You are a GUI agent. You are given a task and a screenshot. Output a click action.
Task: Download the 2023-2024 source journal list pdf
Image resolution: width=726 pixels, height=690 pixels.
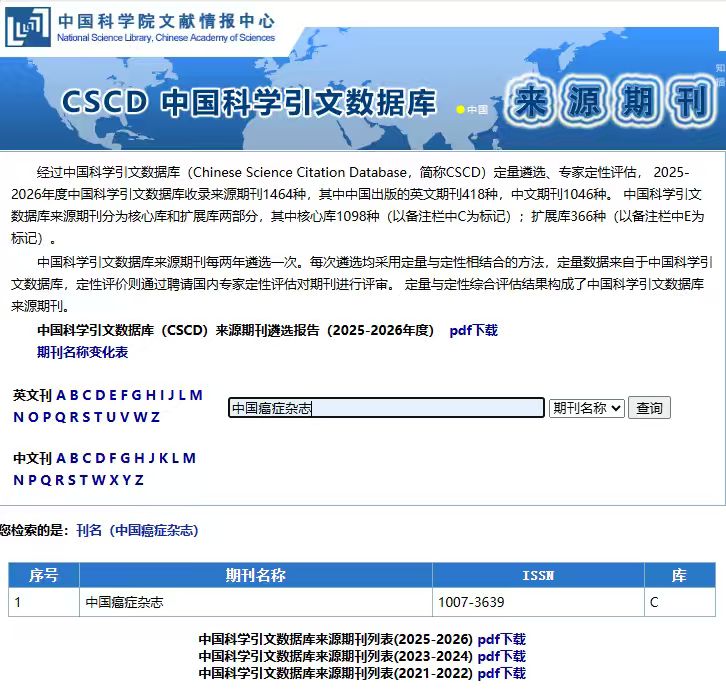click(x=501, y=656)
